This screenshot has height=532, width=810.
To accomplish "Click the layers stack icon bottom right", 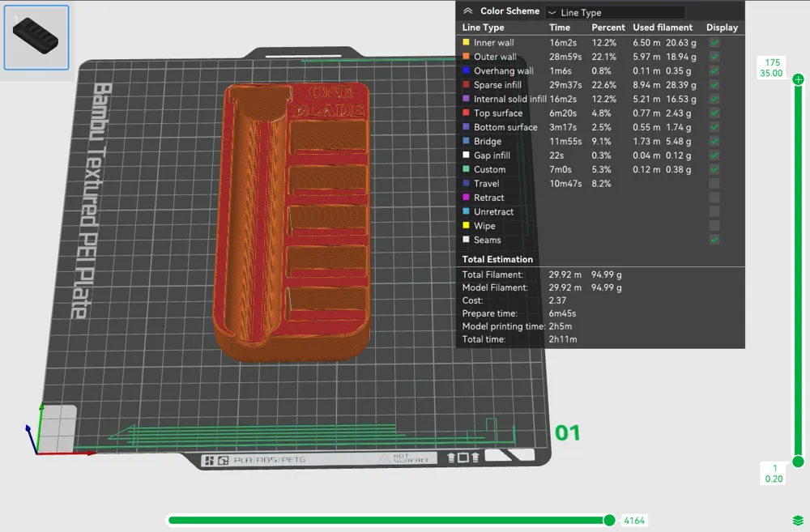I will [x=798, y=520].
